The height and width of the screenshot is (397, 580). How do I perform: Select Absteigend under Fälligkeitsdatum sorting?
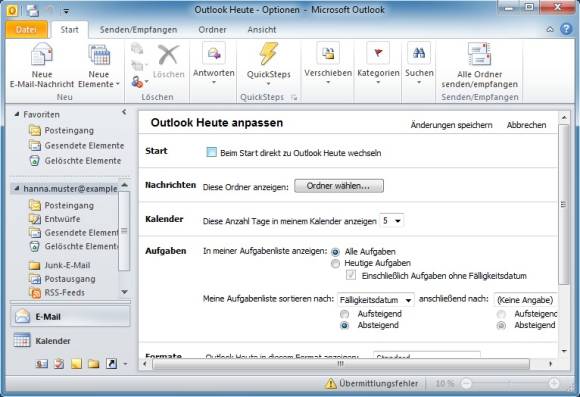(x=344, y=326)
